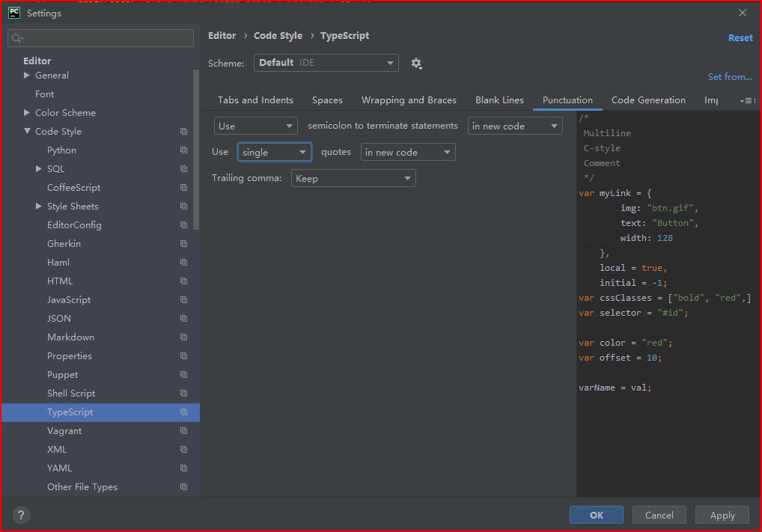Click the Reset link
This screenshot has width=762, height=532.
click(740, 37)
